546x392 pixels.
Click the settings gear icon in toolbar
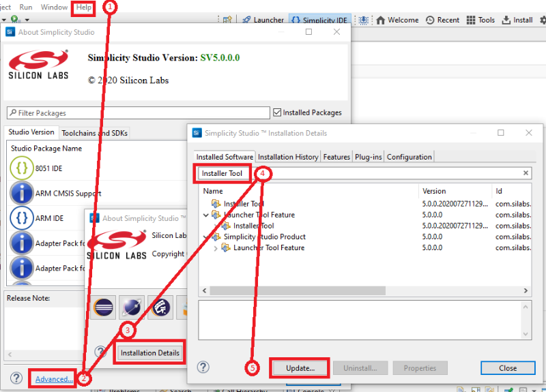(543, 20)
